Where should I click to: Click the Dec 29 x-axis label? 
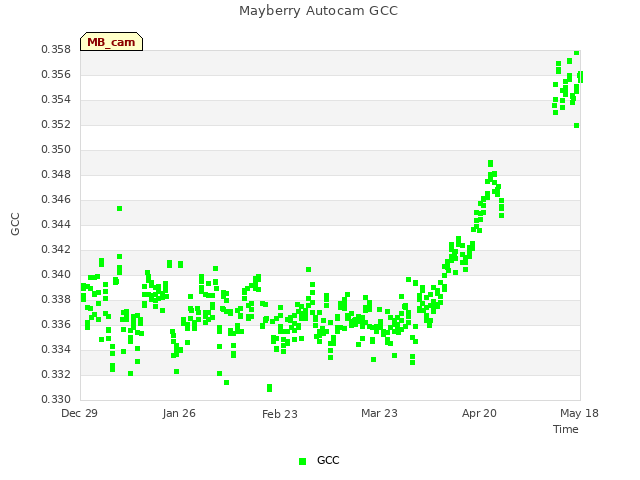point(79,413)
